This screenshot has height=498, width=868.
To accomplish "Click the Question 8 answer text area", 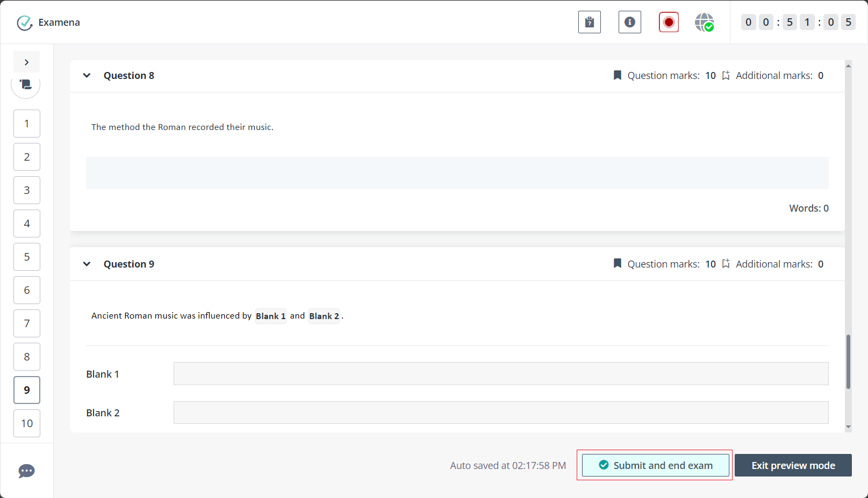I will 457,173.
